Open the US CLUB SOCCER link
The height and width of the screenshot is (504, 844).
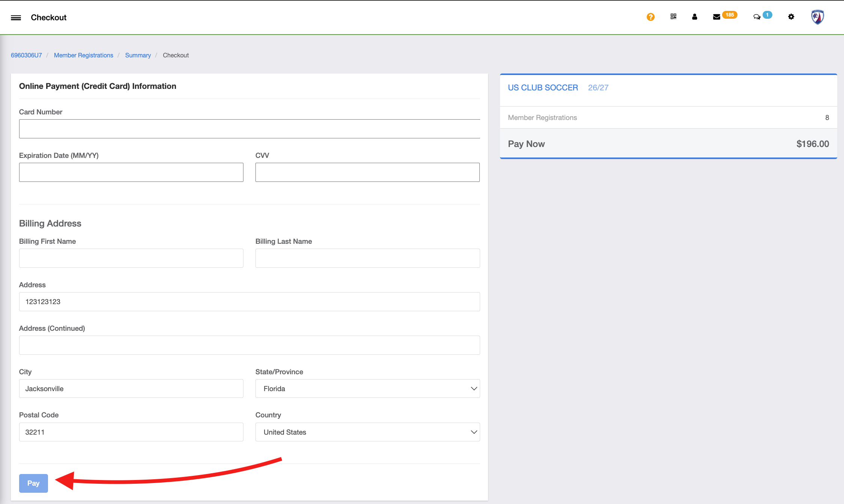click(x=543, y=87)
